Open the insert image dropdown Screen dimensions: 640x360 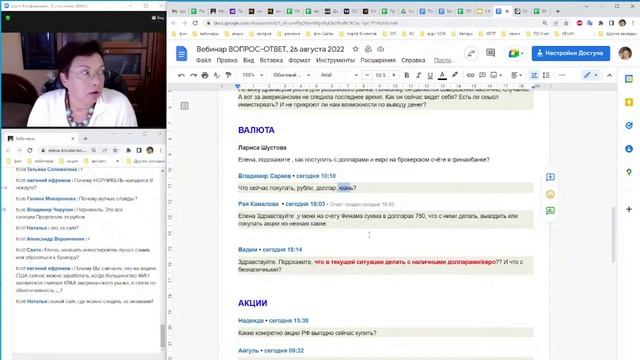click(496, 75)
